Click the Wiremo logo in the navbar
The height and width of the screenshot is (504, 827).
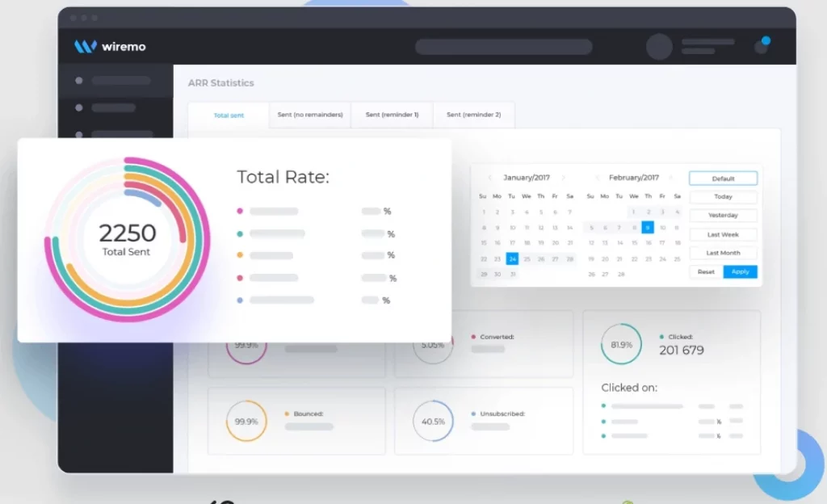click(x=111, y=46)
